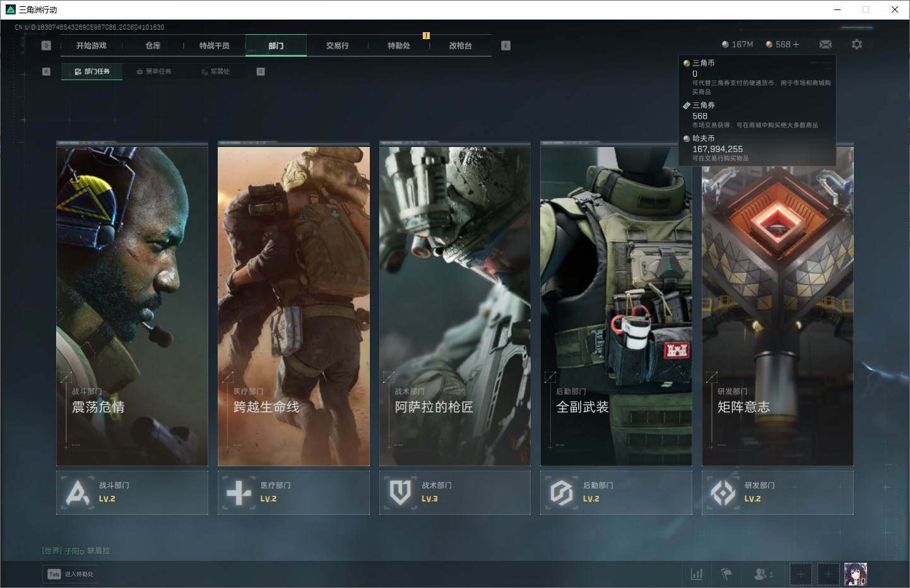Image resolution: width=910 pixels, height=588 pixels.
Task: Click the 战术部门 LV.3 shield badge
Action: click(454, 493)
